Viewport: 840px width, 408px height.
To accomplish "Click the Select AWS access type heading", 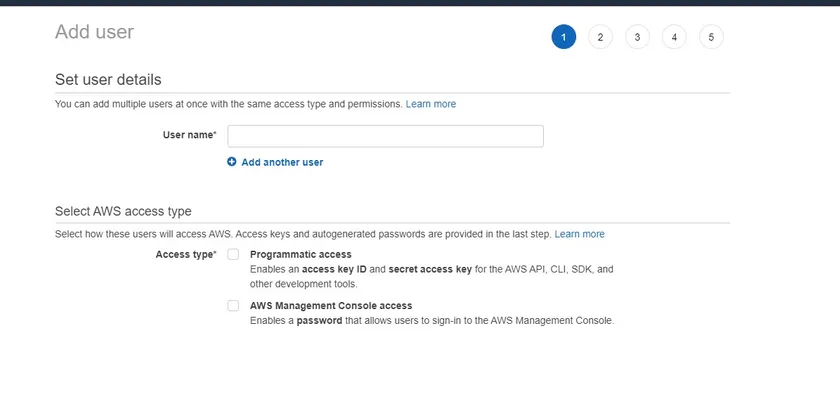I will click(x=123, y=211).
